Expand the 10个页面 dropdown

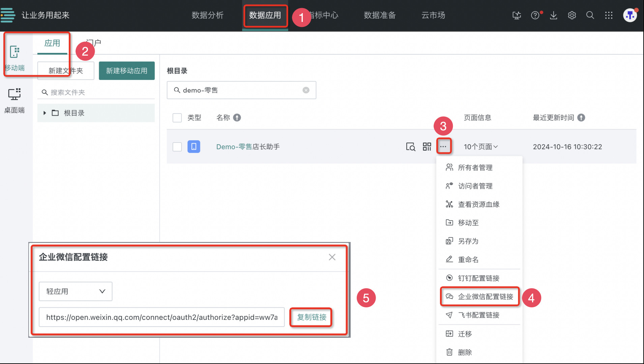tap(481, 147)
